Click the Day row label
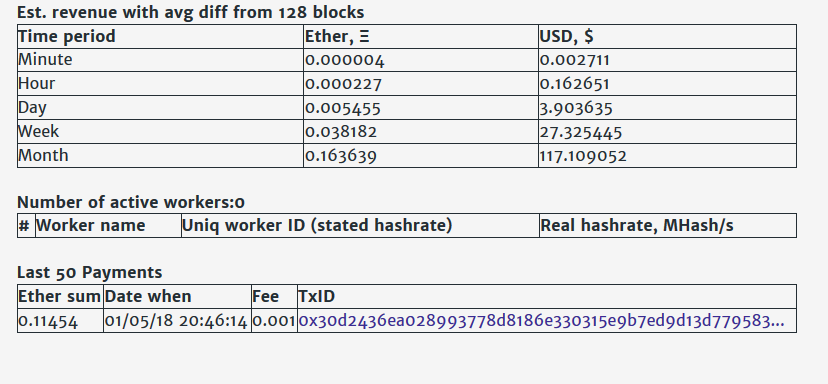Viewport: 828px width, 384px height. pos(32,108)
